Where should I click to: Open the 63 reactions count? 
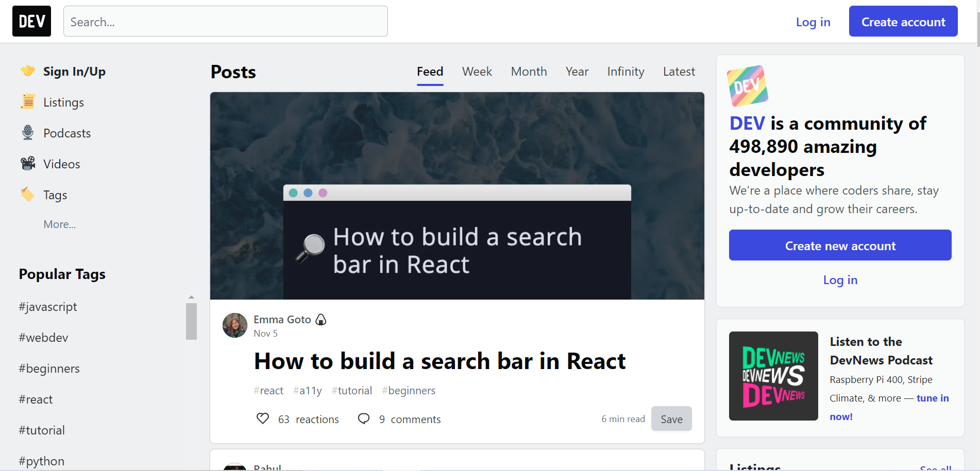309,420
